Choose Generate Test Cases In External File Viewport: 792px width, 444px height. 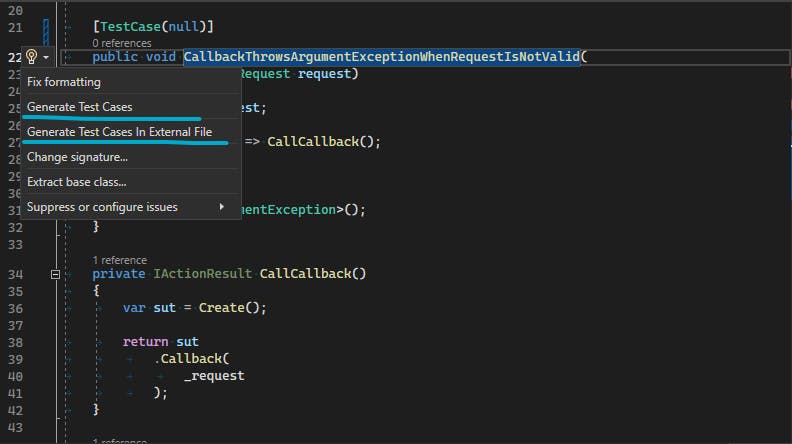(119, 132)
